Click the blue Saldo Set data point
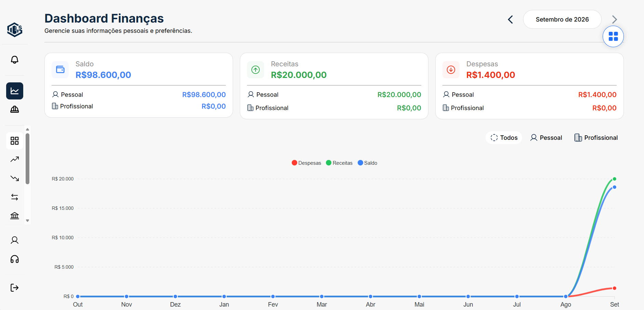The width and height of the screenshot is (644, 310). point(614,187)
